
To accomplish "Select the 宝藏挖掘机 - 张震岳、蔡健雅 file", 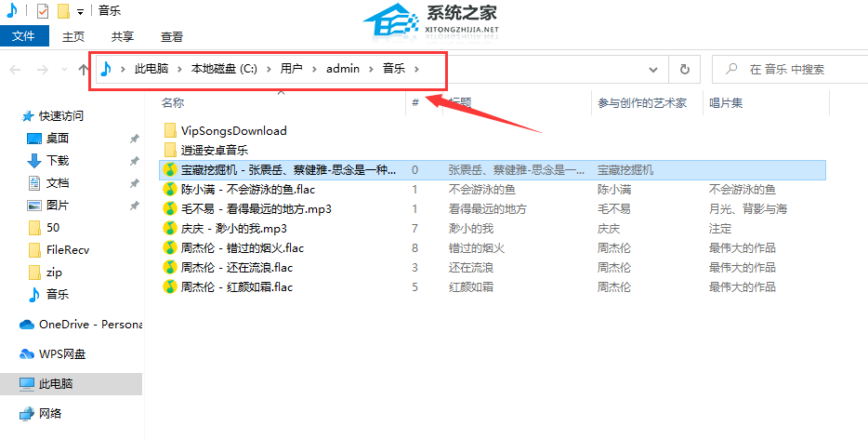I will (493, 169).
